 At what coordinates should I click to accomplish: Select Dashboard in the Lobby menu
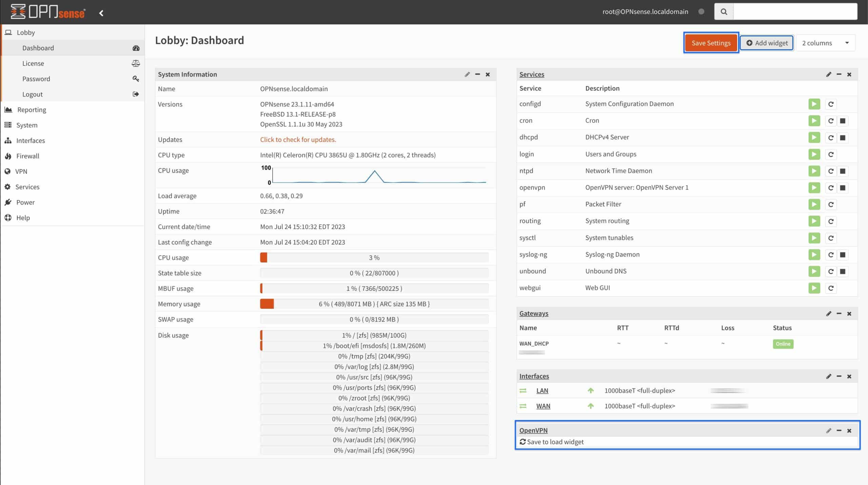click(x=38, y=48)
